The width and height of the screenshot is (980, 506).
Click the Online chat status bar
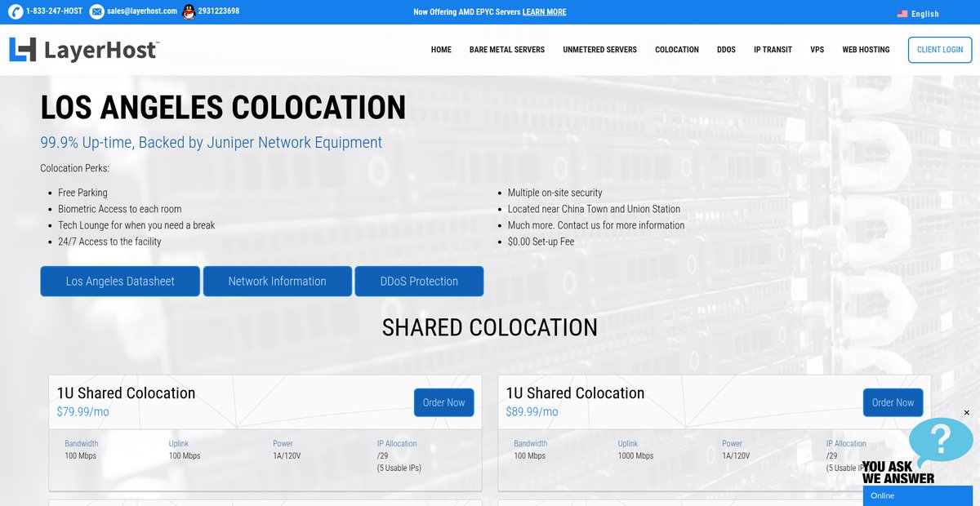pos(918,495)
